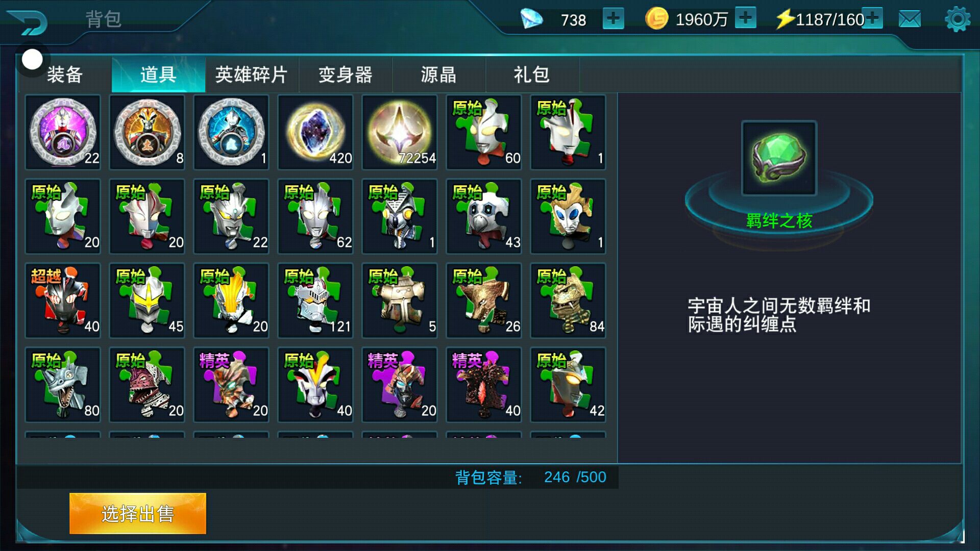Select the golden emblem item with 72254
This screenshot has width=980, height=551.
pos(400,132)
